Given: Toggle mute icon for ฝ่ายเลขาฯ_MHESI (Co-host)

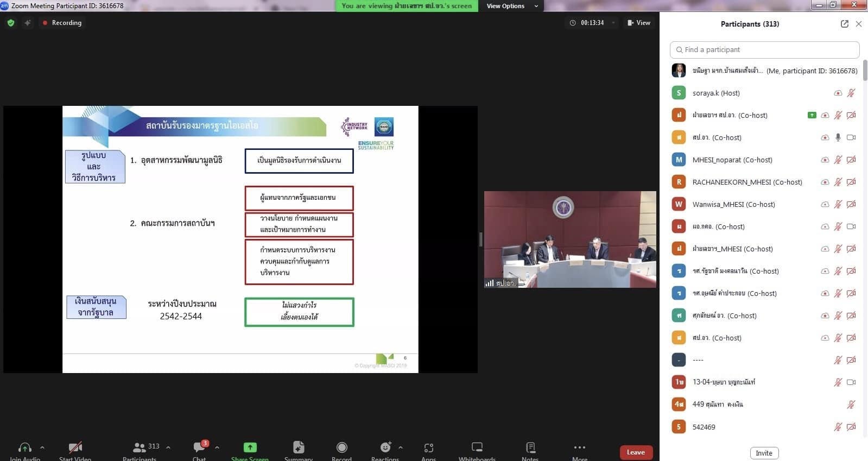Looking at the screenshot, I should click(x=838, y=249).
